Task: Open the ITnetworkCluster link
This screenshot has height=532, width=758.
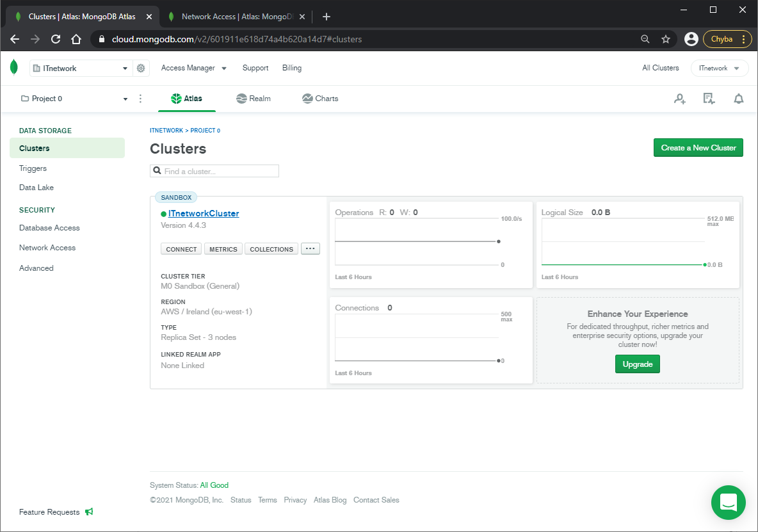Action: pyautogui.click(x=204, y=213)
